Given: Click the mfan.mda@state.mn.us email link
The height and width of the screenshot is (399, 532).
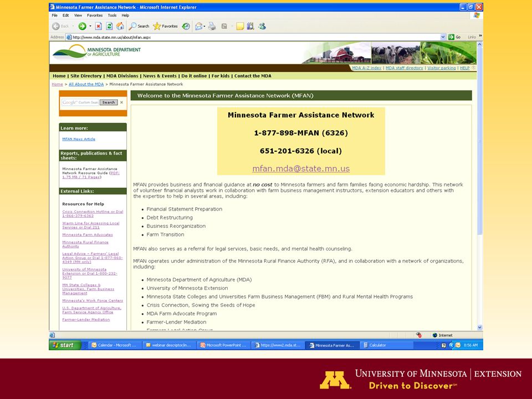Looking at the screenshot, I should coord(301,168).
